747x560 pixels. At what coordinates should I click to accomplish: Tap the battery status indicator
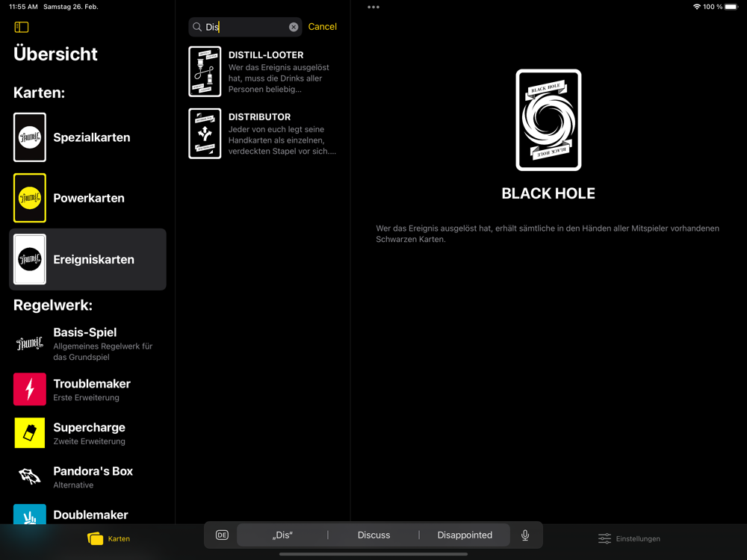pos(731,7)
